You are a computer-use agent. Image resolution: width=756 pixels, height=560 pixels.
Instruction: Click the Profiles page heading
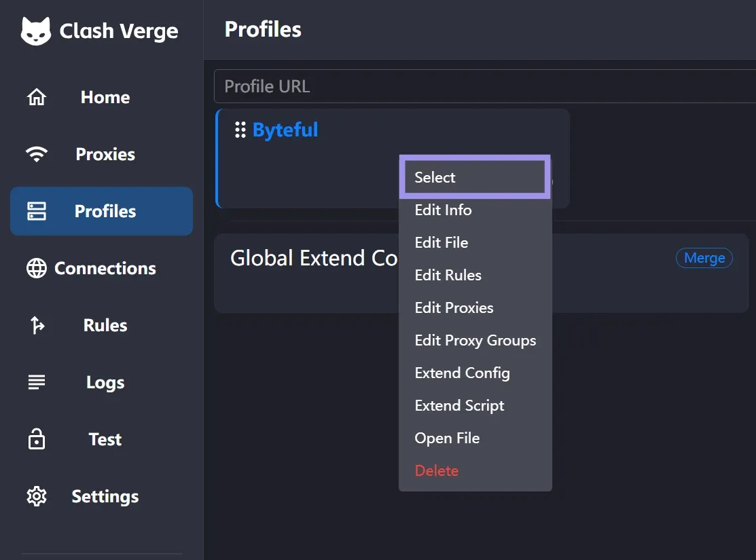(x=263, y=29)
